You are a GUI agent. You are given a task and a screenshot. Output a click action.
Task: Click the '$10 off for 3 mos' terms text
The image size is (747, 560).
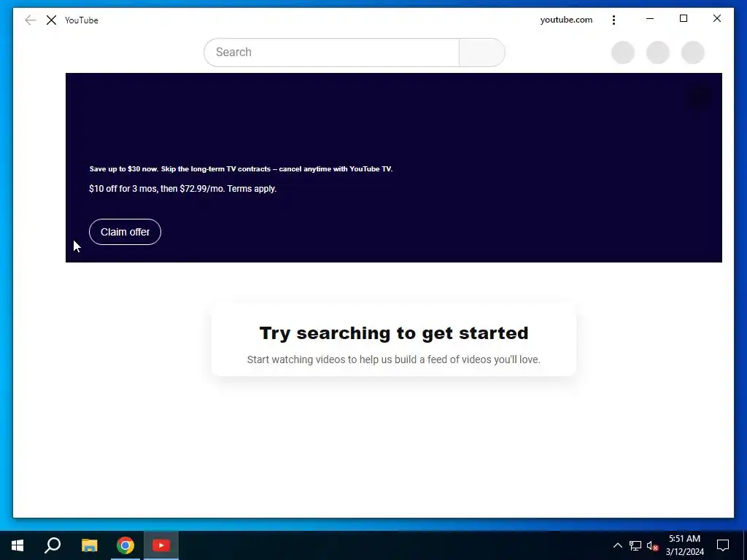pyautogui.click(x=182, y=189)
